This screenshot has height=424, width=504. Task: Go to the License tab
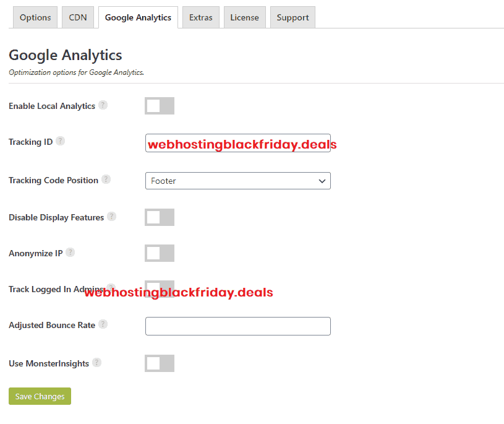pos(245,17)
